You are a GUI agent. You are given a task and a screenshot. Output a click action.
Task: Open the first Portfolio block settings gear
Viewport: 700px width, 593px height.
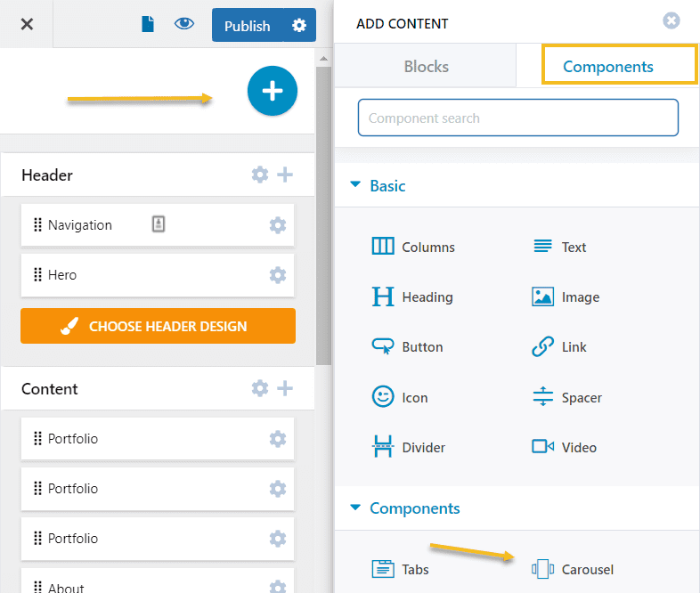(278, 439)
